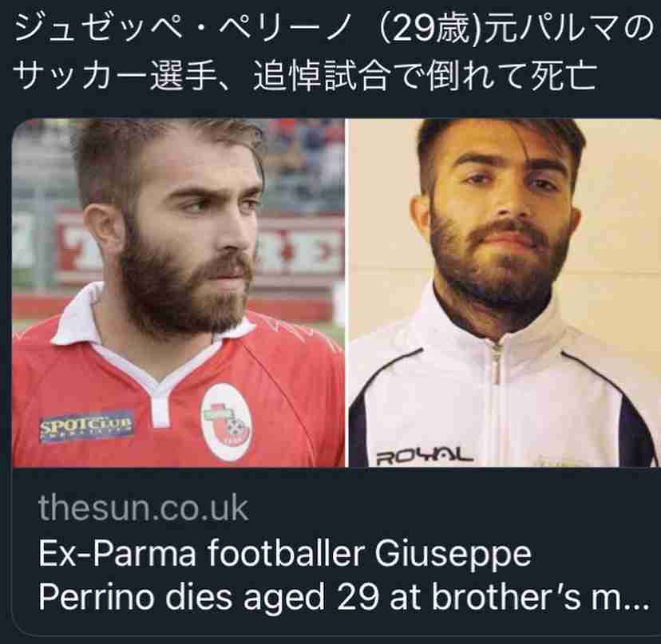Open the thesun.co.uk link card

click(x=336, y=377)
